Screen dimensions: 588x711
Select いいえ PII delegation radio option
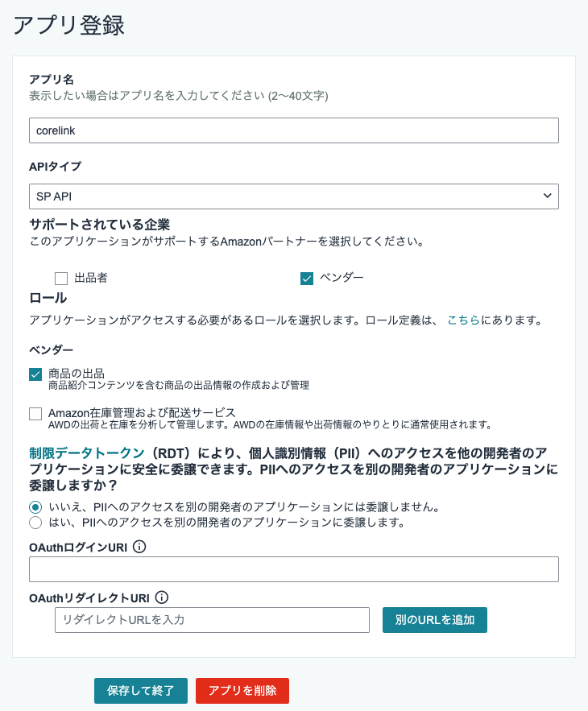[35, 507]
